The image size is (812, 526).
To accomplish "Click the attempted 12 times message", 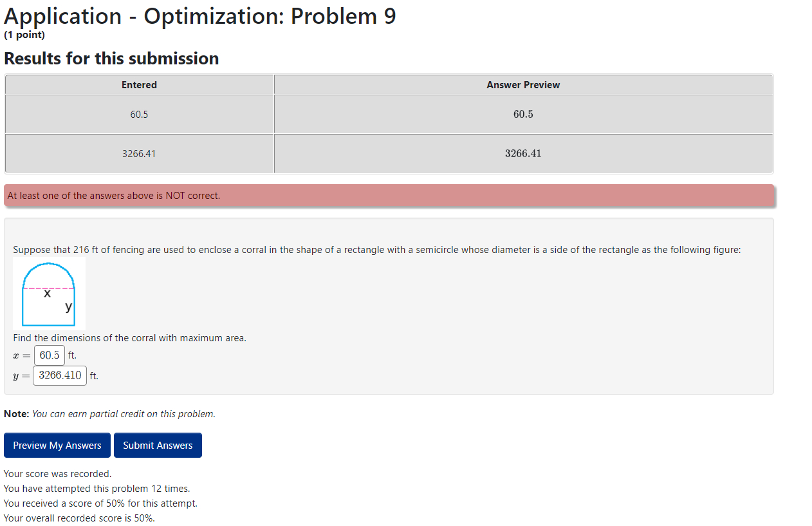I will click(x=97, y=488).
